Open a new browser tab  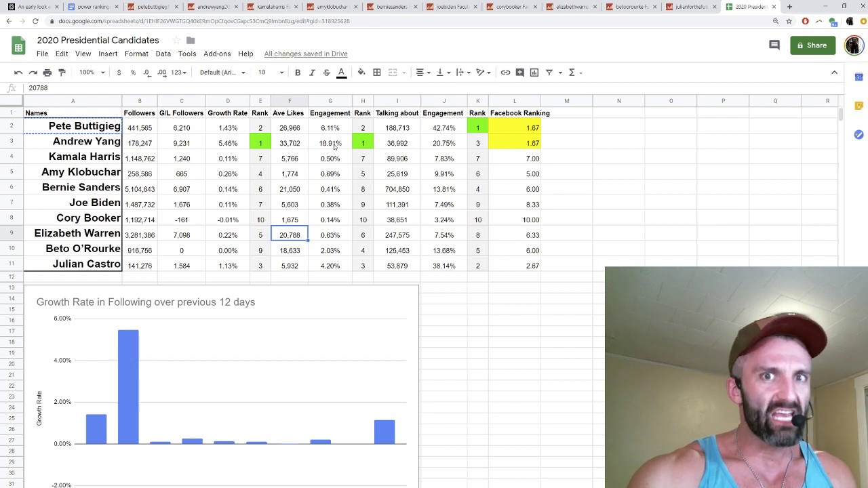789,7
